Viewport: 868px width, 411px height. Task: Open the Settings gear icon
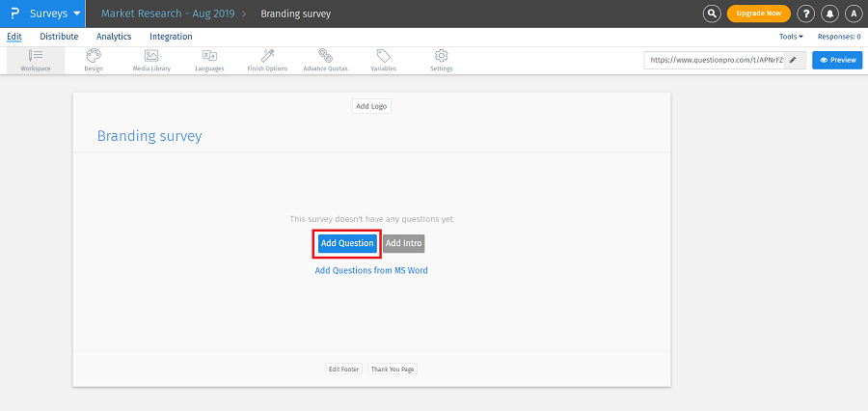[x=441, y=56]
